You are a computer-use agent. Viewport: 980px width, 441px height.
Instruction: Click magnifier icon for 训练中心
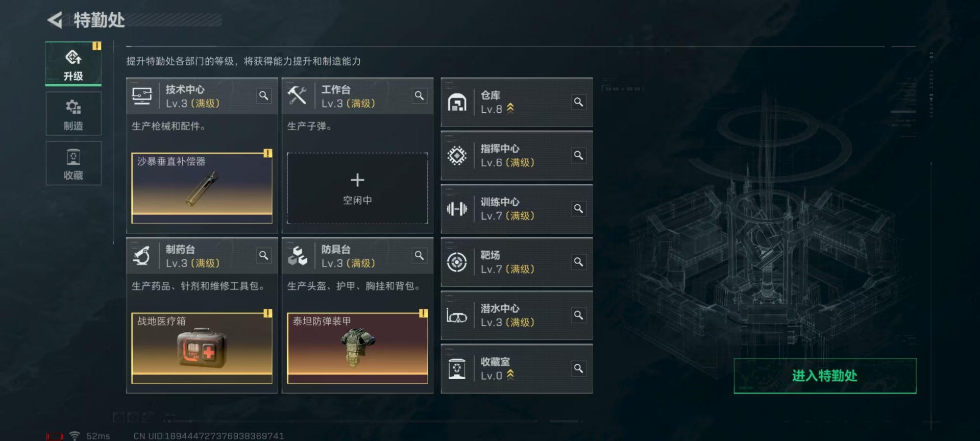click(x=578, y=208)
